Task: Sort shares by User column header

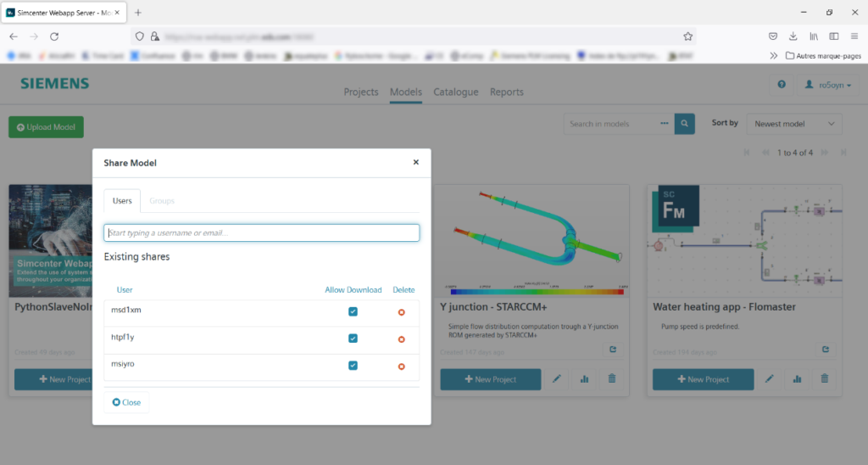Action: pyautogui.click(x=125, y=290)
